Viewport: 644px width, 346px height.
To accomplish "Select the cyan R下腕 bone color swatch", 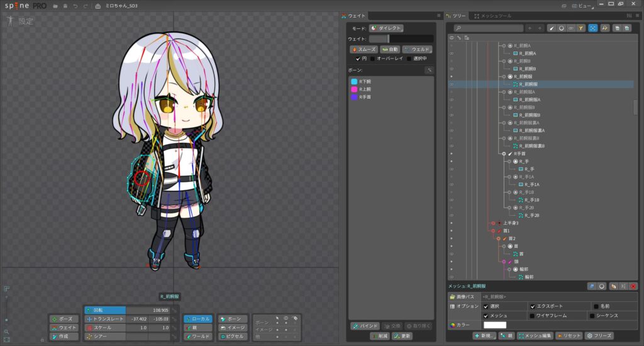I will (x=354, y=81).
